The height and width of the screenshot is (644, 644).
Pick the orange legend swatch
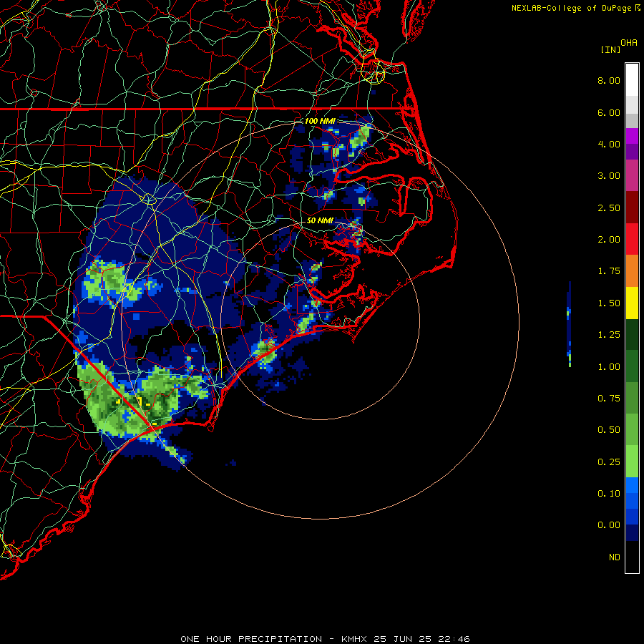[632, 271]
